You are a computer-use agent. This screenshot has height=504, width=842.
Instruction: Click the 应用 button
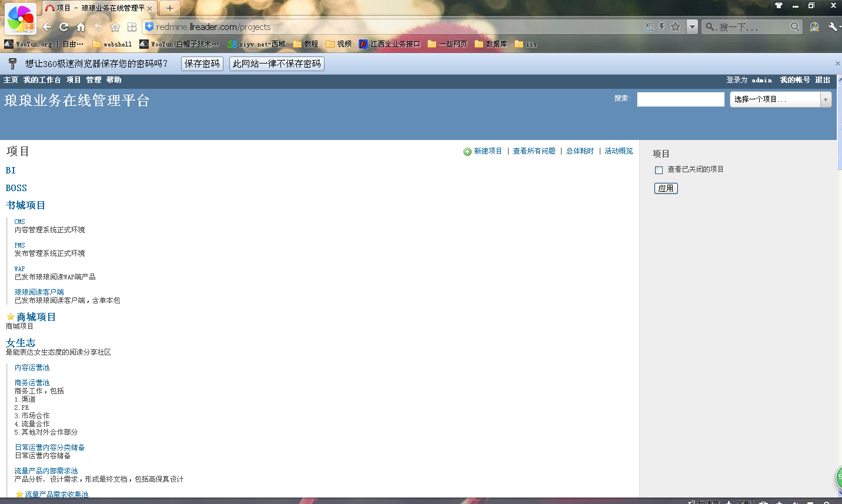click(x=666, y=188)
